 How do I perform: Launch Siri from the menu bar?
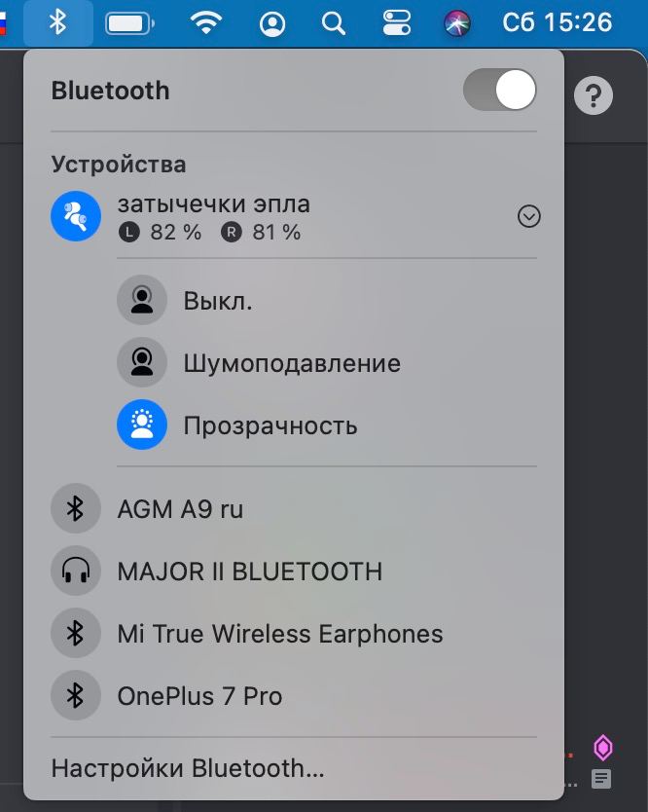coord(457,23)
